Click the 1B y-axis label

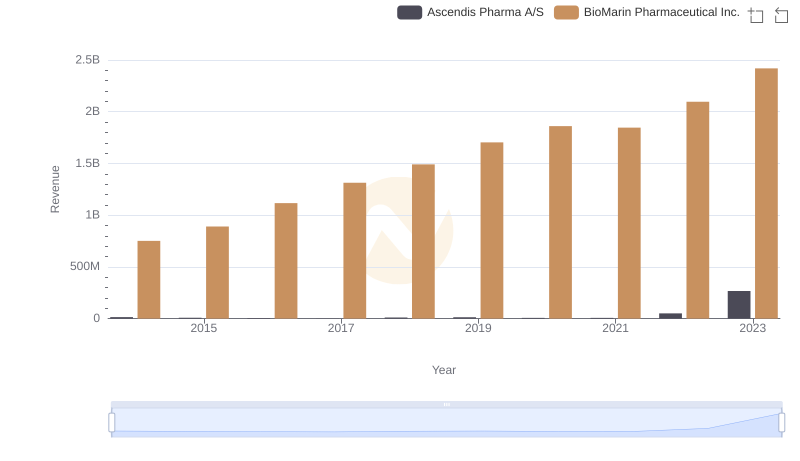click(93, 215)
